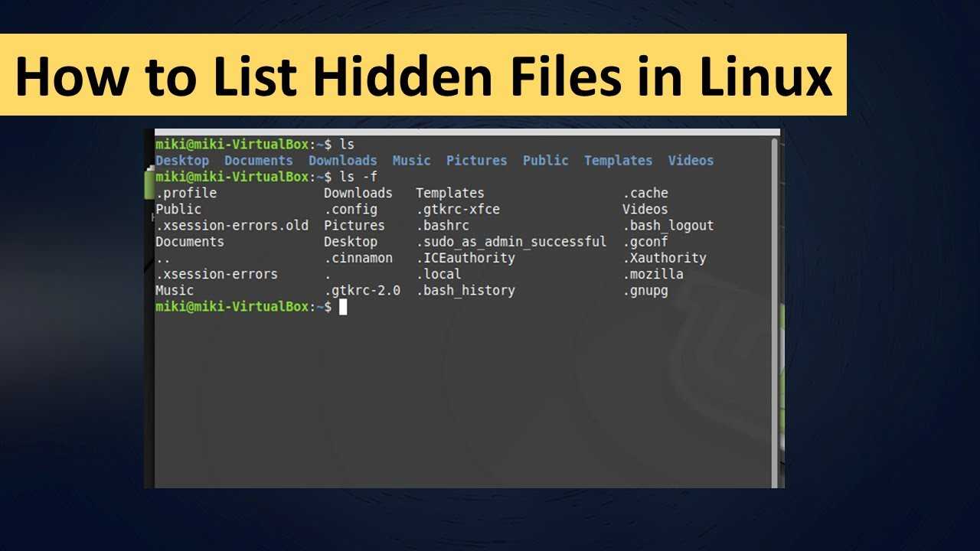Screen dimensions: 980x551
Task: Click the .bash_logout entry
Action: click(668, 225)
